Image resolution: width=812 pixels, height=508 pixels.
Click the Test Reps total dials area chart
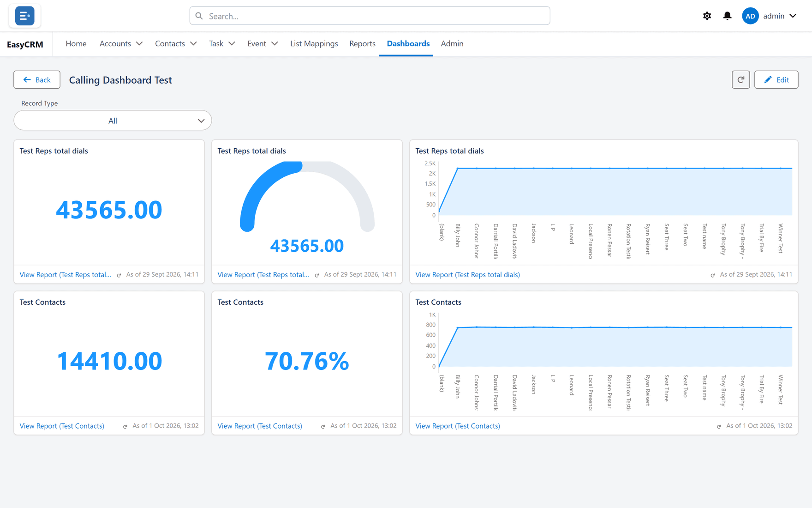pos(615,192)
